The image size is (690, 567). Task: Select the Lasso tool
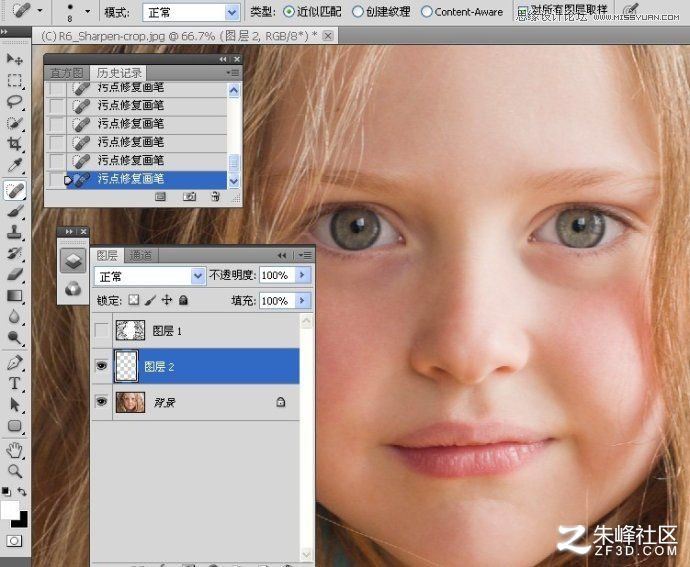[15, 101]
